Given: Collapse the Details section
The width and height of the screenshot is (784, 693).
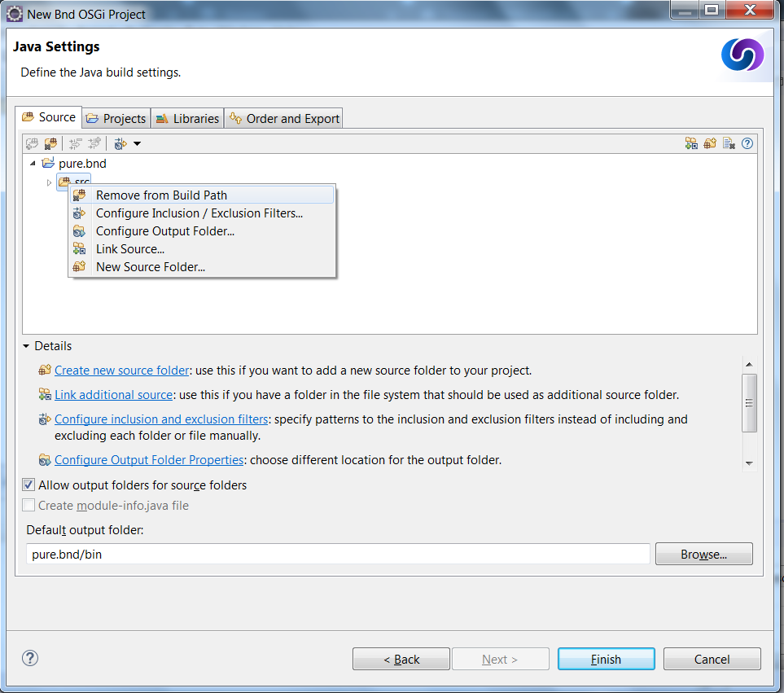Looking at the screenshot, I should pos(26,345).
